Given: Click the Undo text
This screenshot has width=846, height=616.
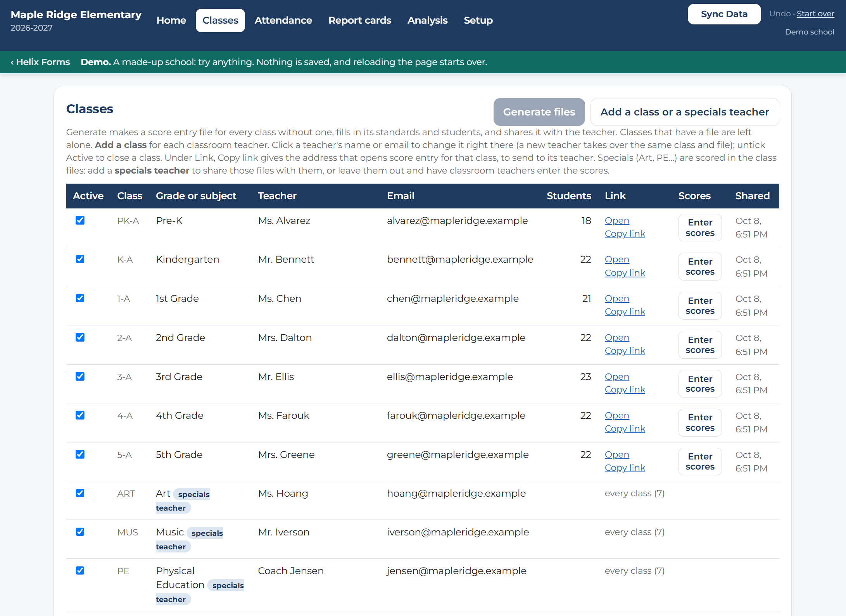Looking at the screenshot, I should coord(780,14).
